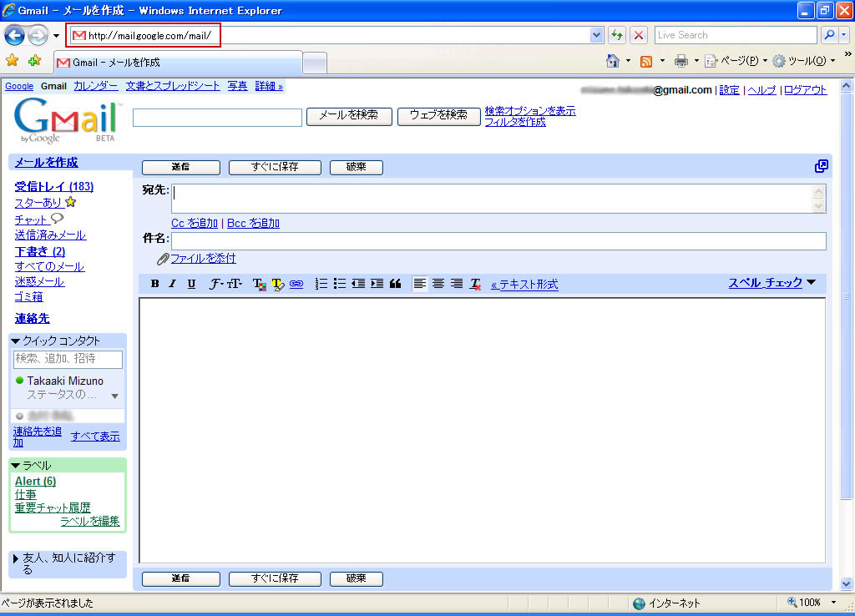Viewport: 855px width, 616px height.
Task: Open the IE ツール menu
Action: pyautogui.click(x=802, y=61)
